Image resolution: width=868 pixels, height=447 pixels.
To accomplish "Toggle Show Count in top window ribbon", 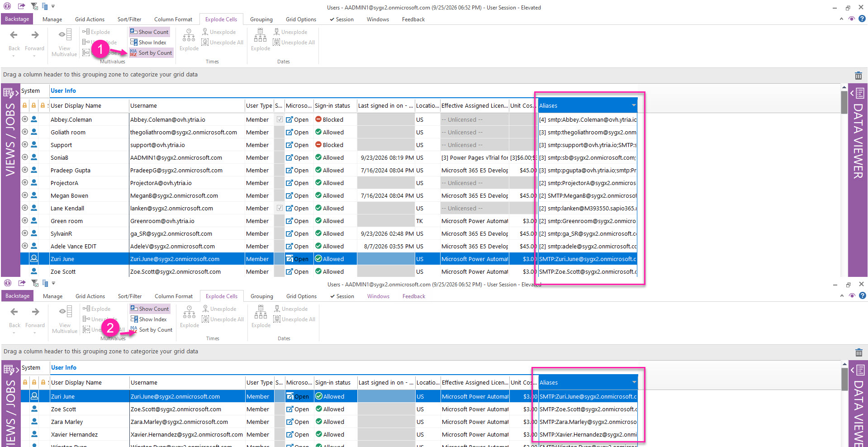I will [x=149, y=32].
